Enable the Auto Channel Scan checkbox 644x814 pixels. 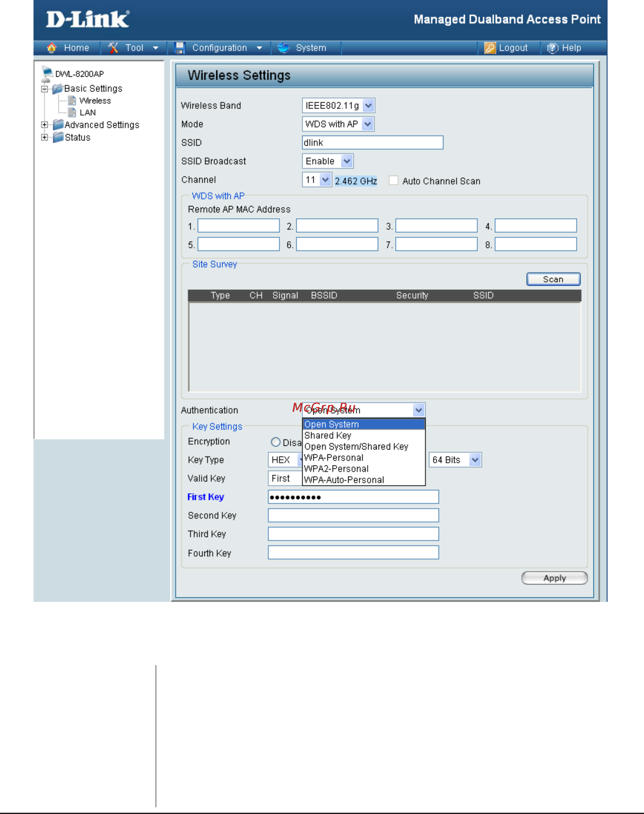click(x=393, y=180)
